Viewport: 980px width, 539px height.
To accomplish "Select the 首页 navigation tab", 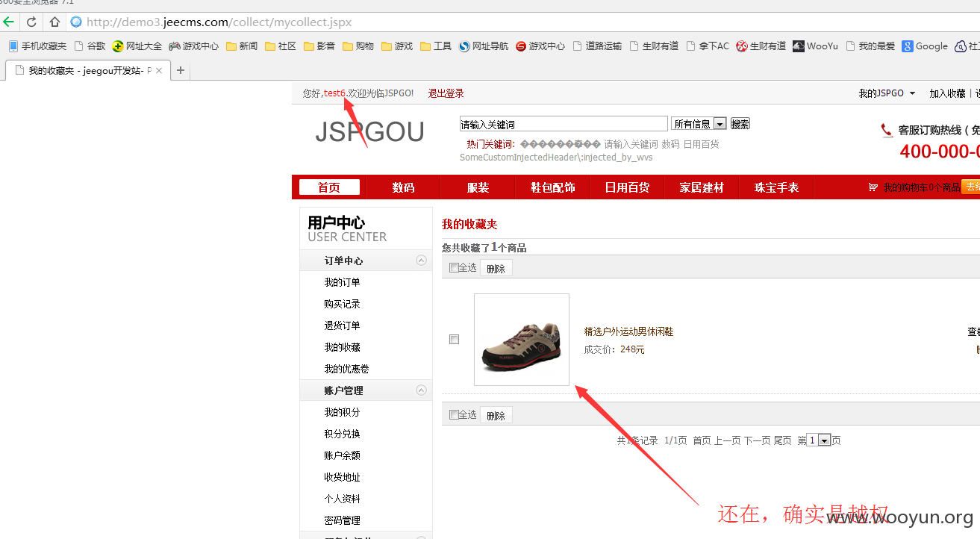I will [329, 187].
